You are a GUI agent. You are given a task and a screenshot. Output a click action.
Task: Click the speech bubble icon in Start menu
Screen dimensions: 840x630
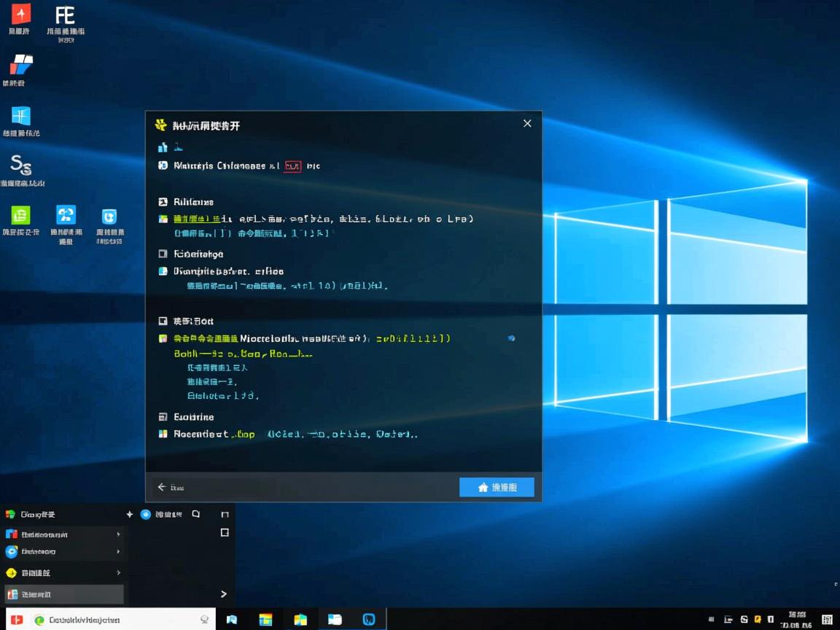[x=195, y=514]
